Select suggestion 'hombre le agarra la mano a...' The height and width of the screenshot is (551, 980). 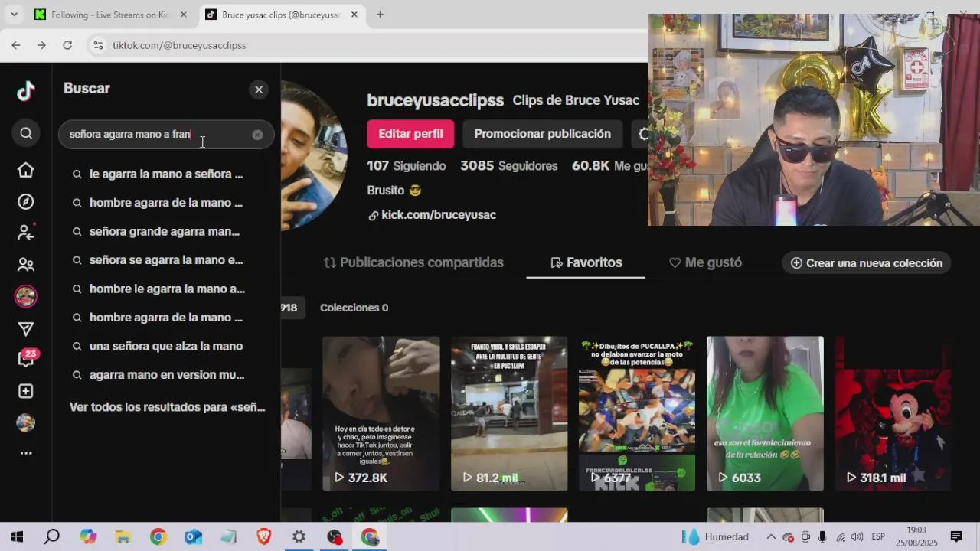pos(166,289)
